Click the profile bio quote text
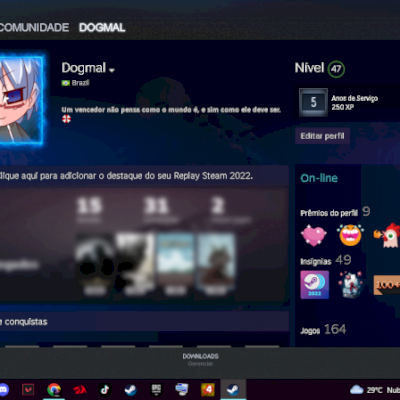400x400 pixels. (x=171, y=110)
